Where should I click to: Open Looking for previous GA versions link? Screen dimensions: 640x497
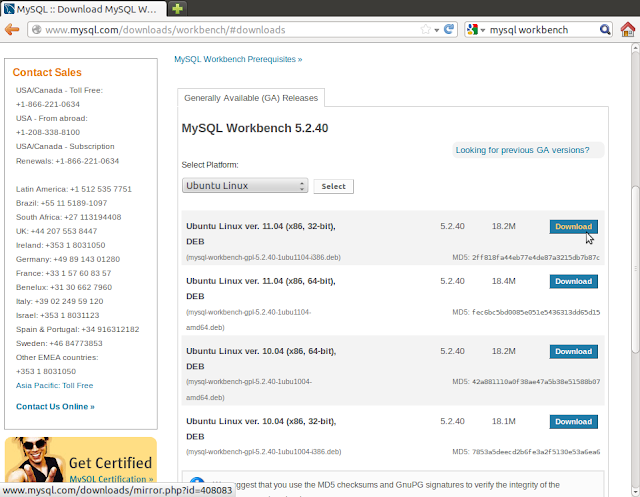(522, 150)
